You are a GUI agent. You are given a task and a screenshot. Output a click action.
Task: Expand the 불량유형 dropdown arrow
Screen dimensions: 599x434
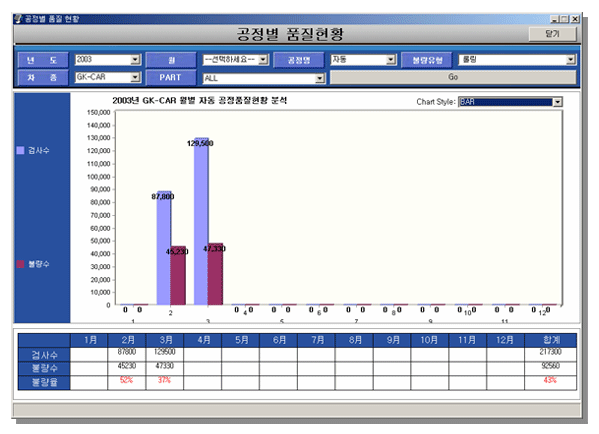pyautogui.click(x=571, y=60)
